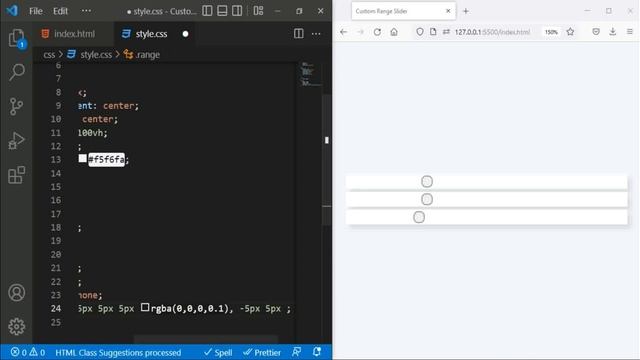The width and height of the screenshot is (640, 360).
Task: Close the Custom Range Slider browser tab
Action: pyautogui.click(x=448, y=11)
